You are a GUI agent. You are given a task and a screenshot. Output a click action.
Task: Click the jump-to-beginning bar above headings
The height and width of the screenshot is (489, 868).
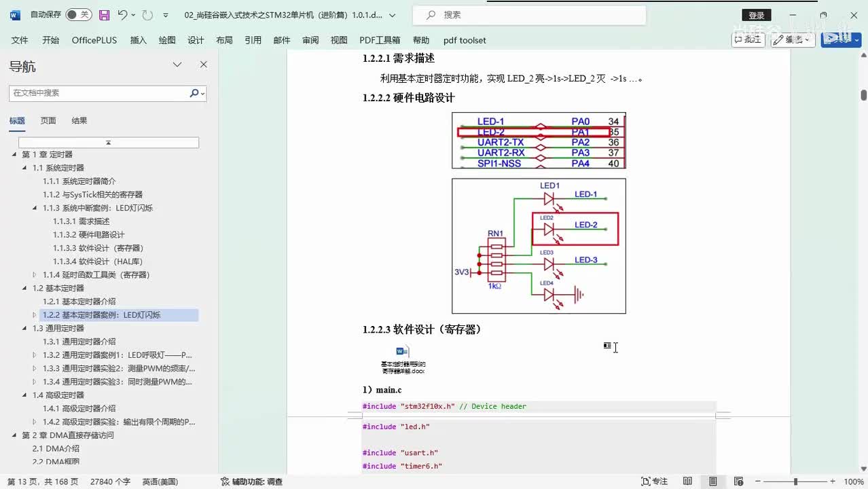(109, 143)
